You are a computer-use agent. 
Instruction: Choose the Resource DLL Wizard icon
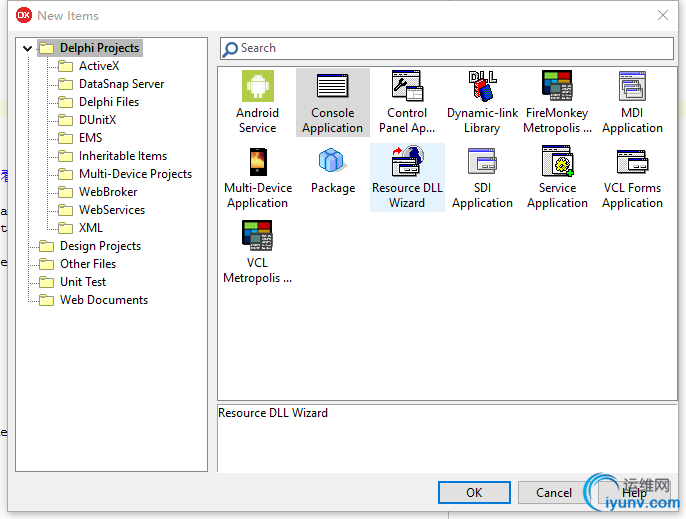coord(407,161)
